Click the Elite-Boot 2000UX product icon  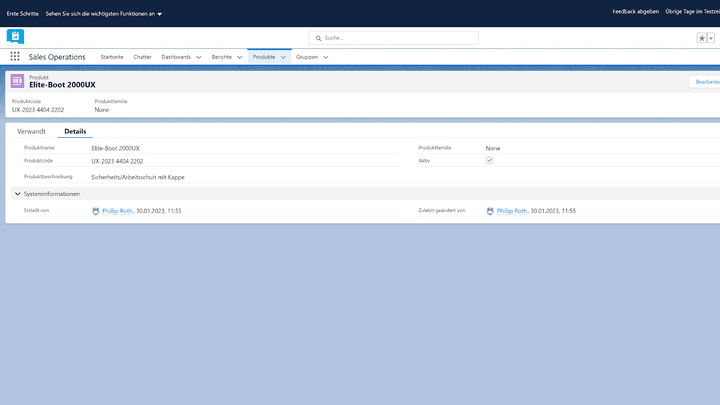(18, 81)
